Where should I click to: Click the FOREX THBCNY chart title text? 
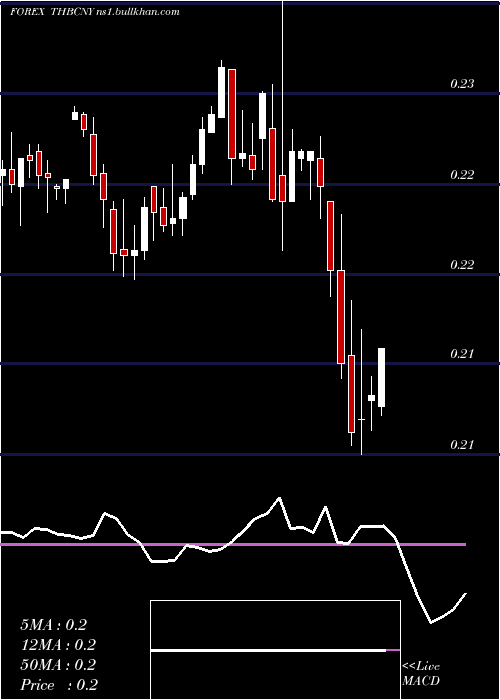point(95,12)
